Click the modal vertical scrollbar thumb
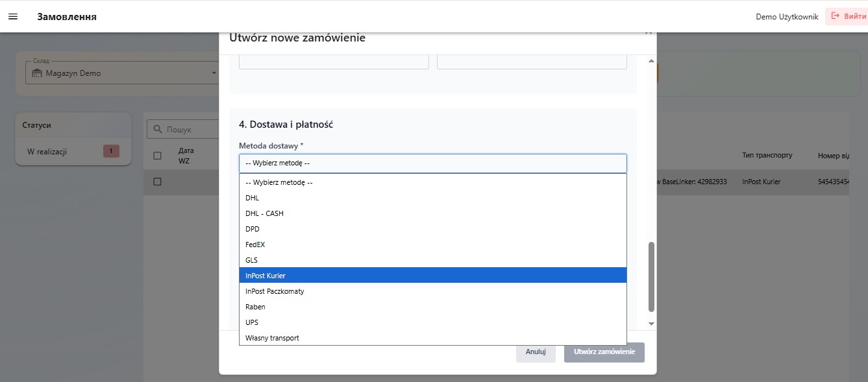 tap(651, 277)
